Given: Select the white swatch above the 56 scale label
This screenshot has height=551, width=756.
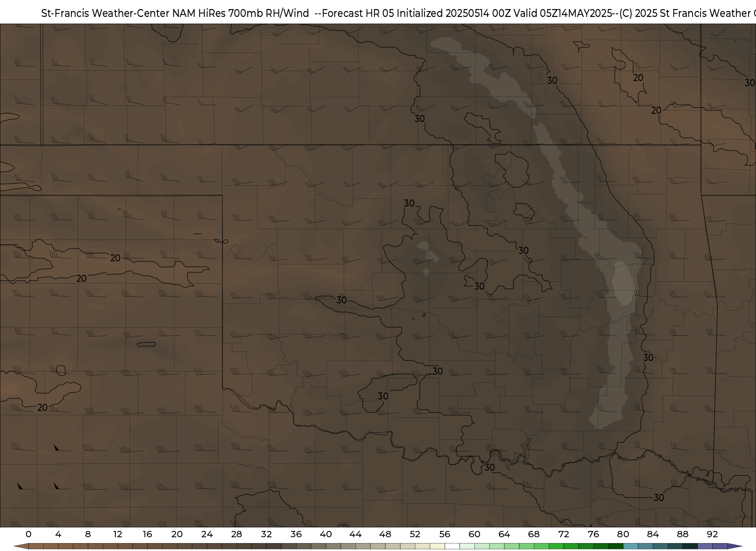Looking at the screenshot, I should 452,547.
